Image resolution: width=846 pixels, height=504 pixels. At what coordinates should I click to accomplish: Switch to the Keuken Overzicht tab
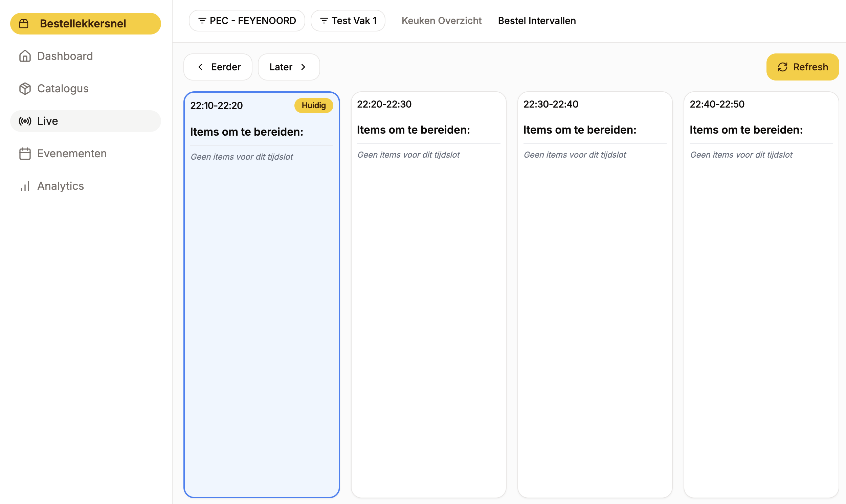tap(441, 20)
